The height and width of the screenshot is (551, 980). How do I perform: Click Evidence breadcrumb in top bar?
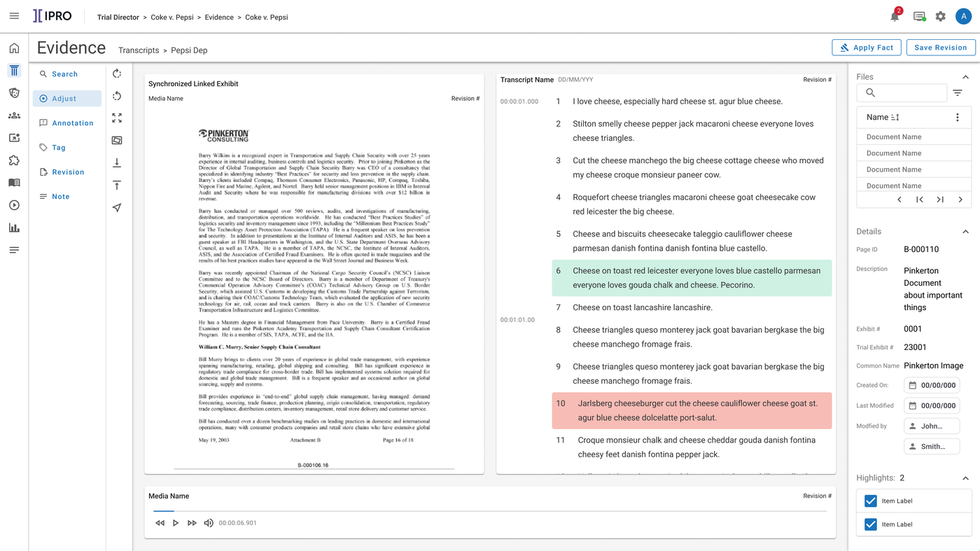pos(219,17)
